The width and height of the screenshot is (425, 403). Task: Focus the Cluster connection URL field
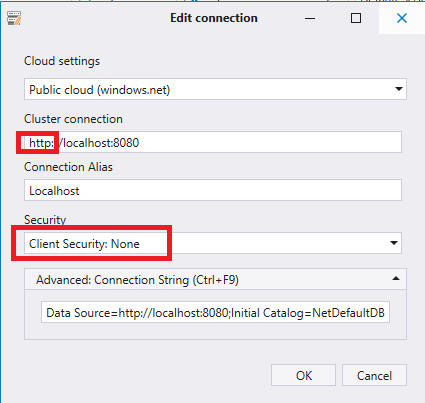tap(213, 142)
